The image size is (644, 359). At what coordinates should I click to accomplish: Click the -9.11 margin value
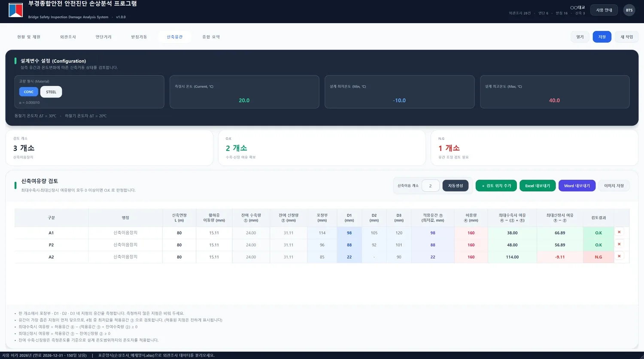pos(560,257)
